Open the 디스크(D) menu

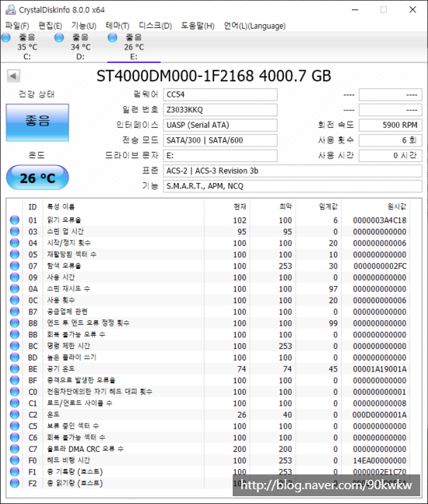(156, 26)
